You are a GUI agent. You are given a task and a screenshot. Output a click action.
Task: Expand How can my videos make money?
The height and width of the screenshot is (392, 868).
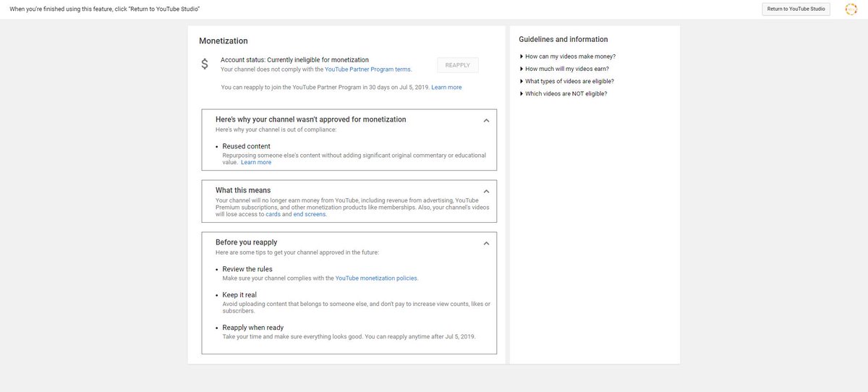pyautogui.click(x=568, y=56)
